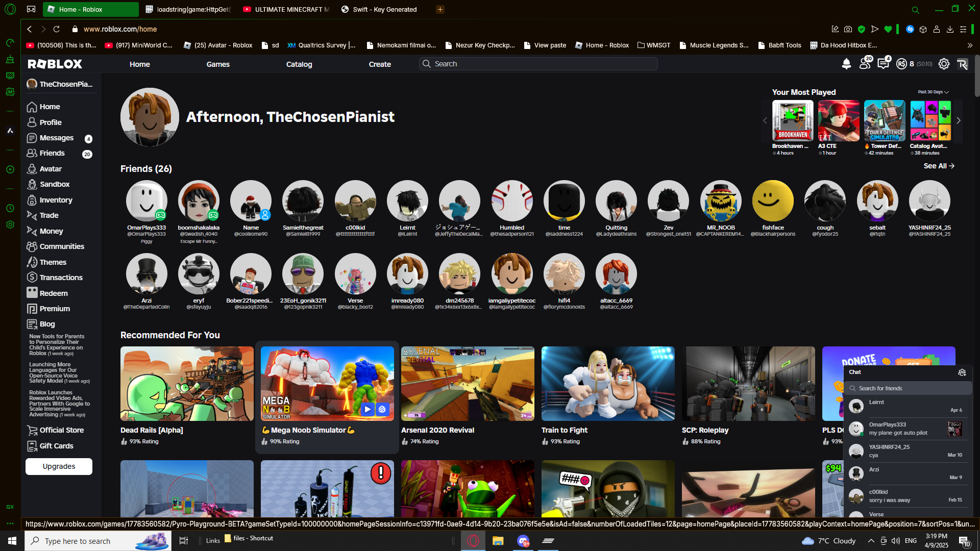980x551 pixels.
Task: Open chat settings gear icon
Action: (x=962, y=372)
